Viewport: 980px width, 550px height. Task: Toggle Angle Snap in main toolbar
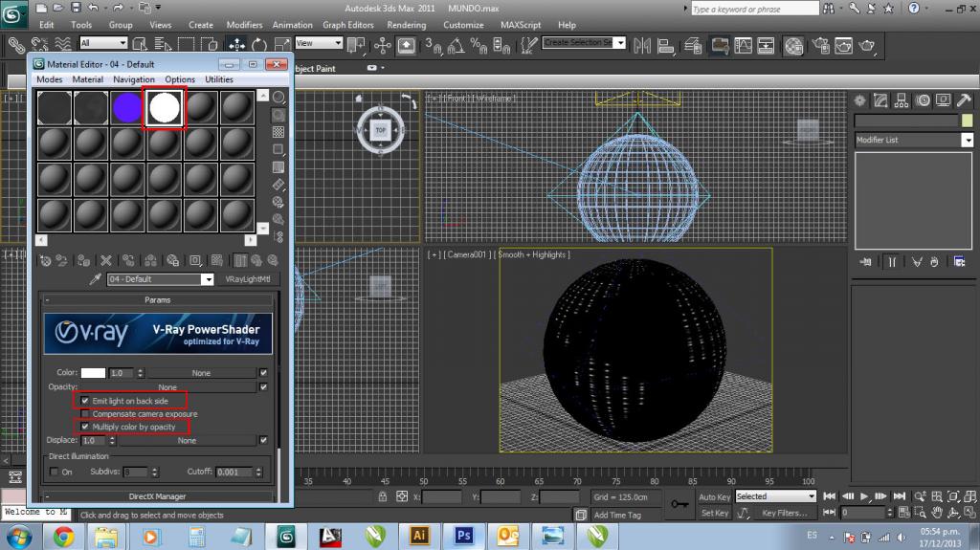coord(457,45)
